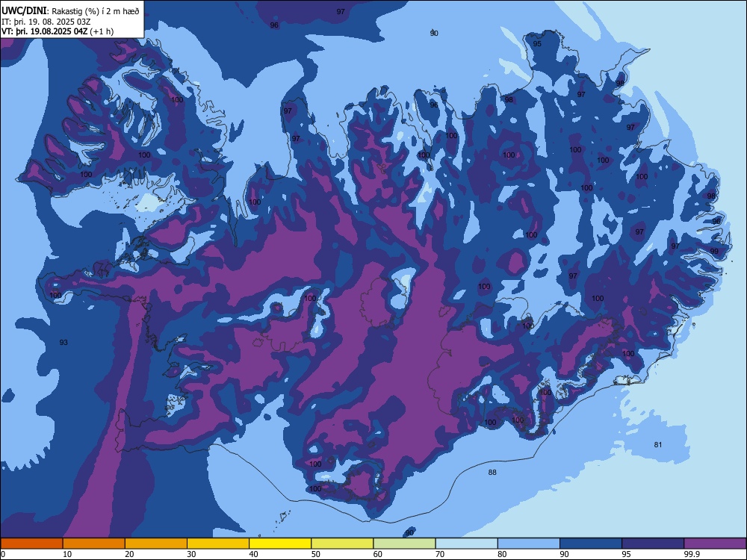This screenshot has width=747, height=560.
Task: Click the legend tick label '50'
Action: 315,554
